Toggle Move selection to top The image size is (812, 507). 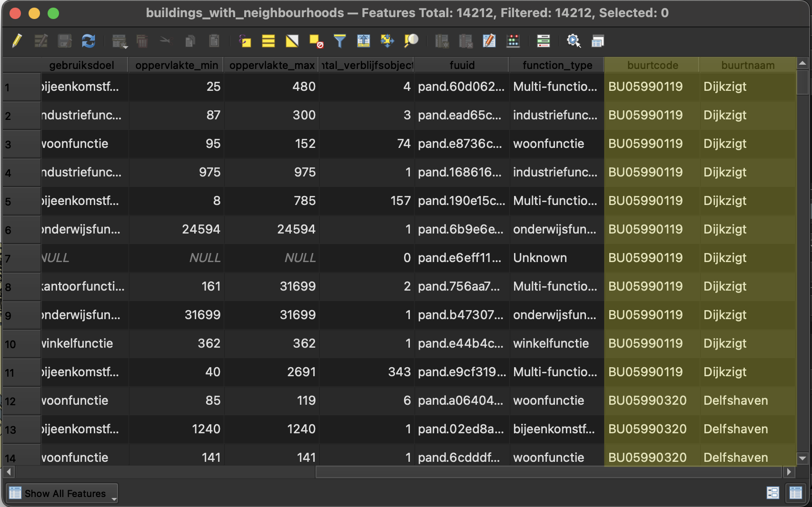364,41
